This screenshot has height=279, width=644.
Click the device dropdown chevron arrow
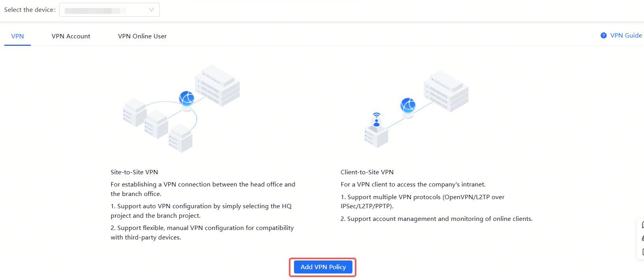click(151, 10)
